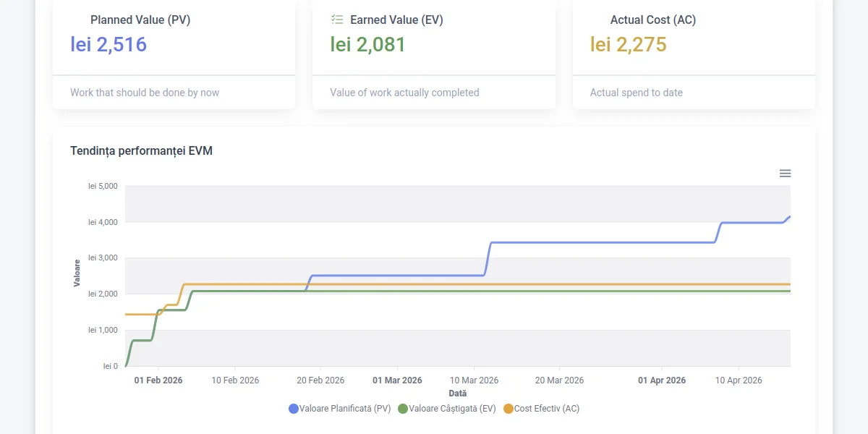Select the chart menu icon above the plot
The width and height of the screenshot is (868, 434).
point(786,173)
